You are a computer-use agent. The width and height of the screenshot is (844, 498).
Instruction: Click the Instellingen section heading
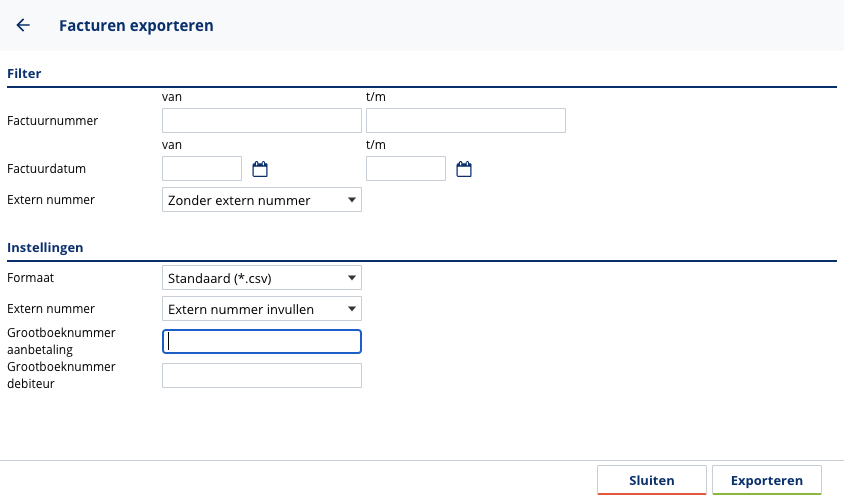(45, 247)
